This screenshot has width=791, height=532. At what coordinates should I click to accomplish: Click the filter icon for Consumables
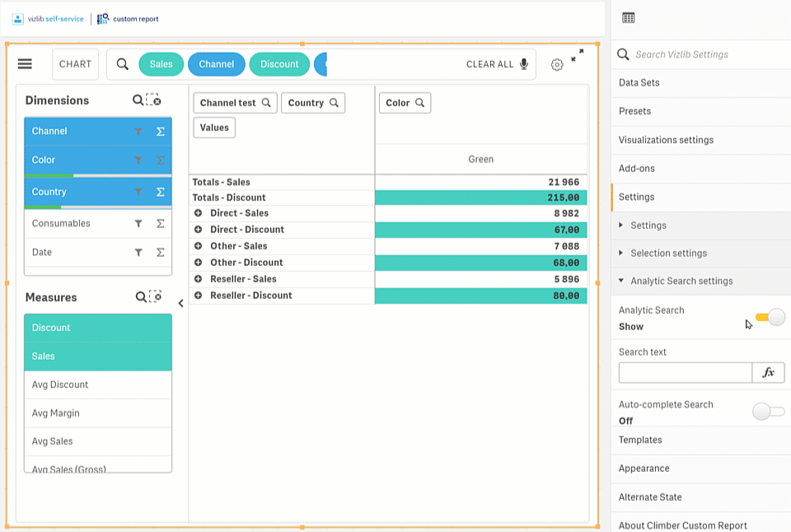(x=138, y=223)
